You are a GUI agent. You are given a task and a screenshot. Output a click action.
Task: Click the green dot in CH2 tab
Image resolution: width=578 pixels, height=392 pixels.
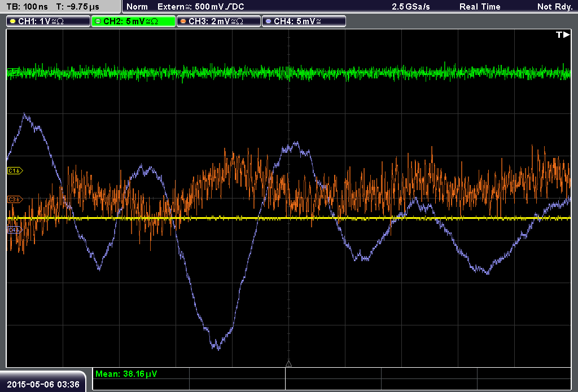(x=98, y=21)
